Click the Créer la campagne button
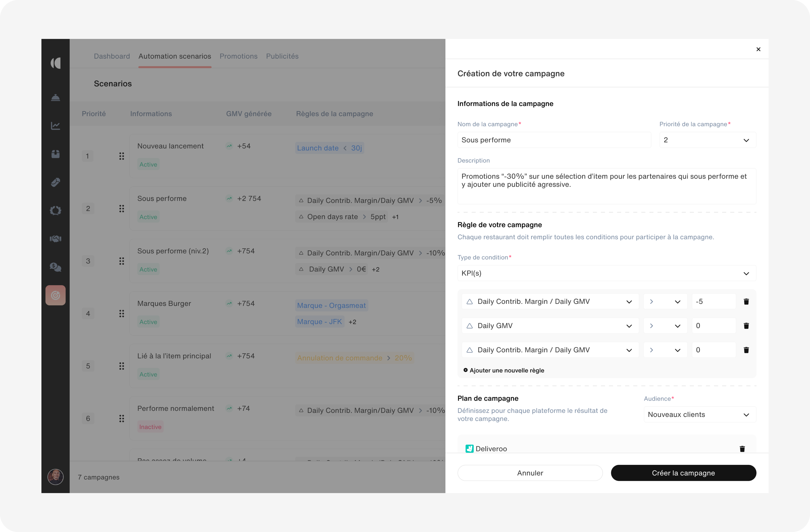Viewport: 810px width, 532px height. [683, 473]
